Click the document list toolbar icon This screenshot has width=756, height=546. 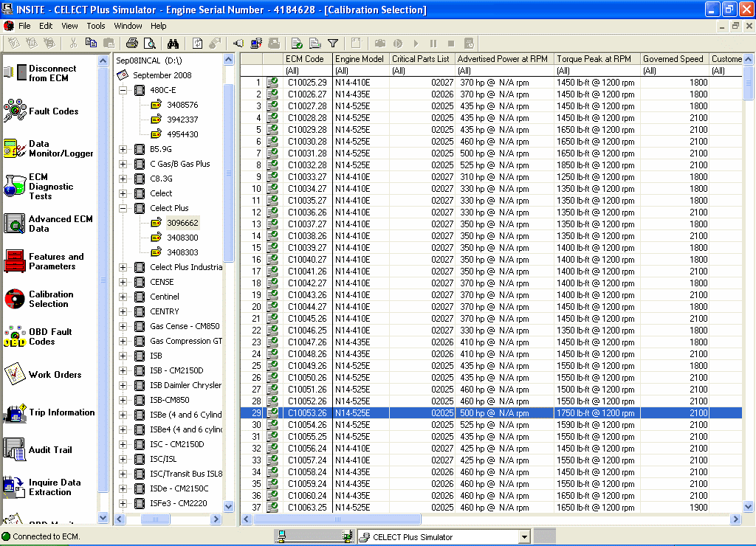click(315, 44)
